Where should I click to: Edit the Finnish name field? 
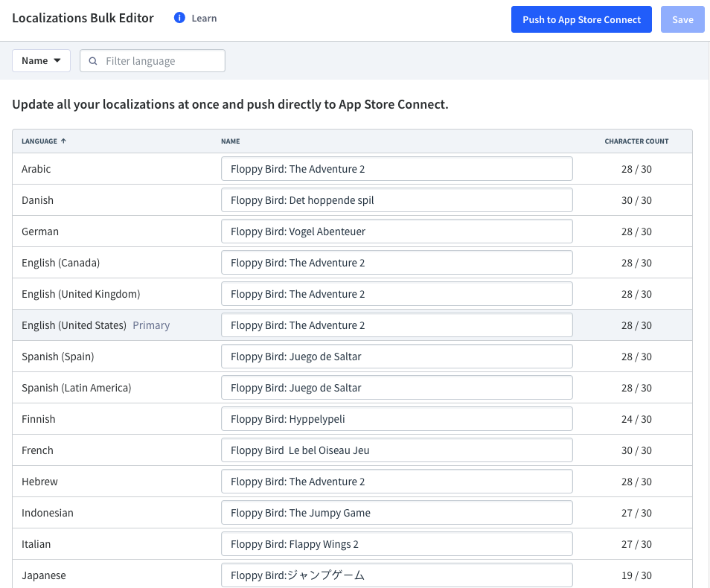click(x=397, y=419)
